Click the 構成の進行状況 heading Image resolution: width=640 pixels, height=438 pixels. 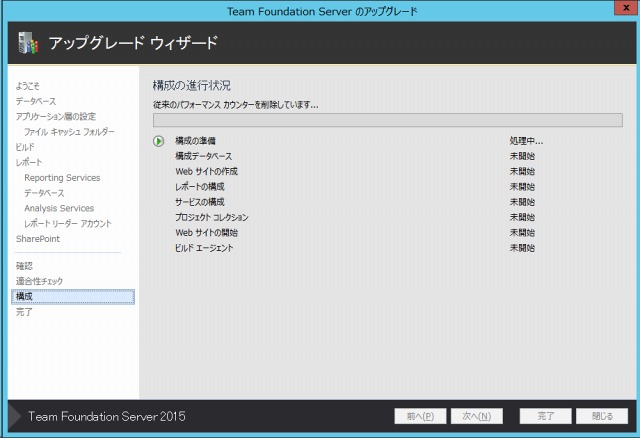click(191, 86)
